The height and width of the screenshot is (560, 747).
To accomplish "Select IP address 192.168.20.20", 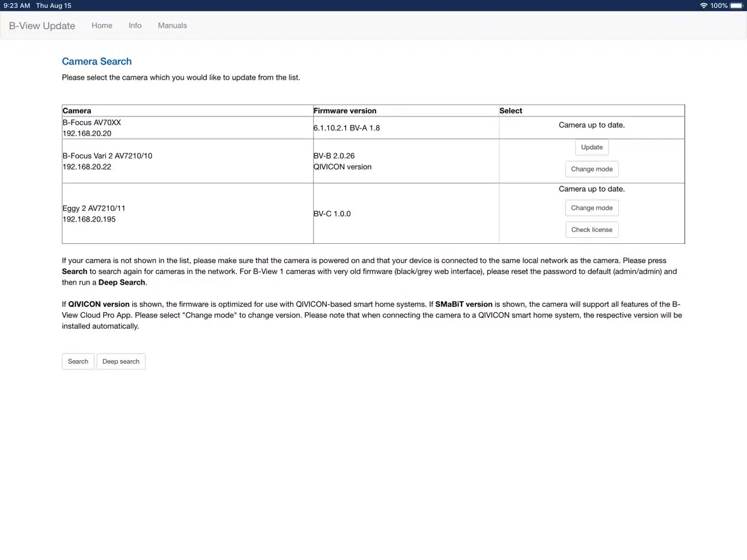I will (x=87, y=134).
